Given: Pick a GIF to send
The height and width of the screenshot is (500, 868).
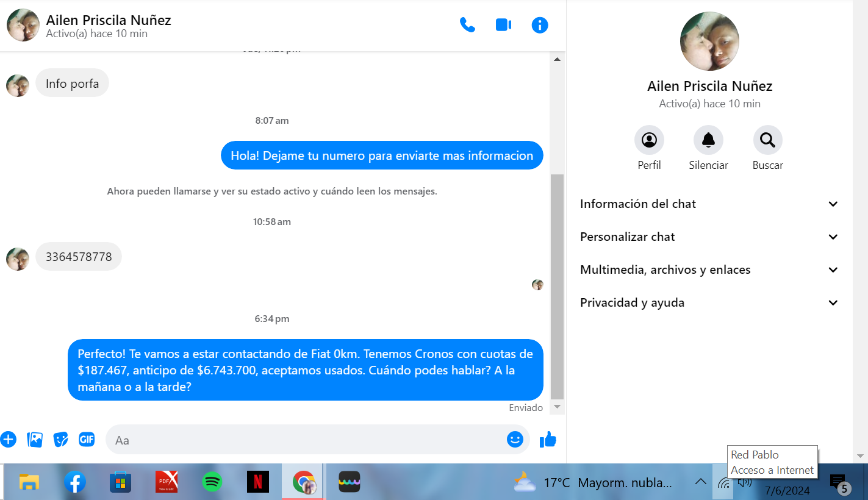Looking at the screenshot, I should pyautogui.click(x=87, y=439).
